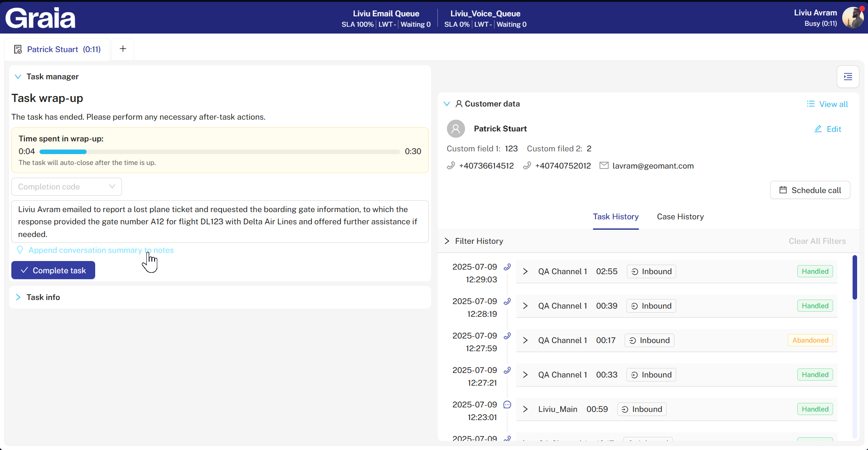
Task: Click phone icon beside +40736614512
Action: point(451,166)
